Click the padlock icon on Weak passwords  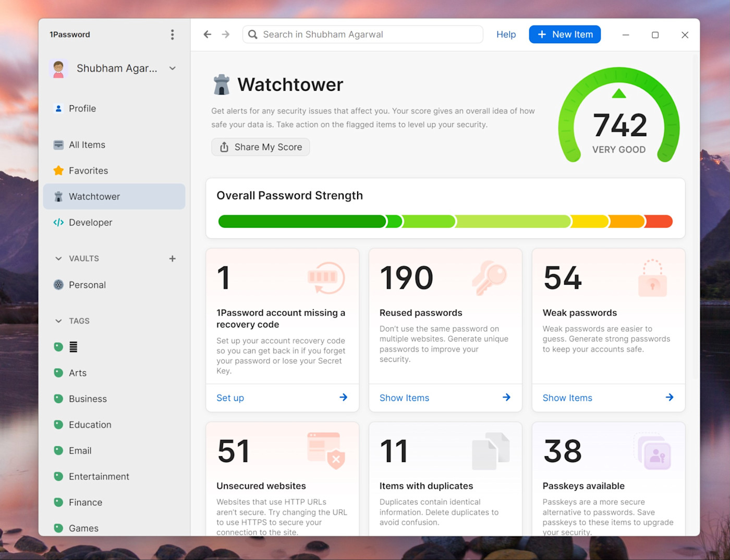pyautogui.click(x=652, y=278)
